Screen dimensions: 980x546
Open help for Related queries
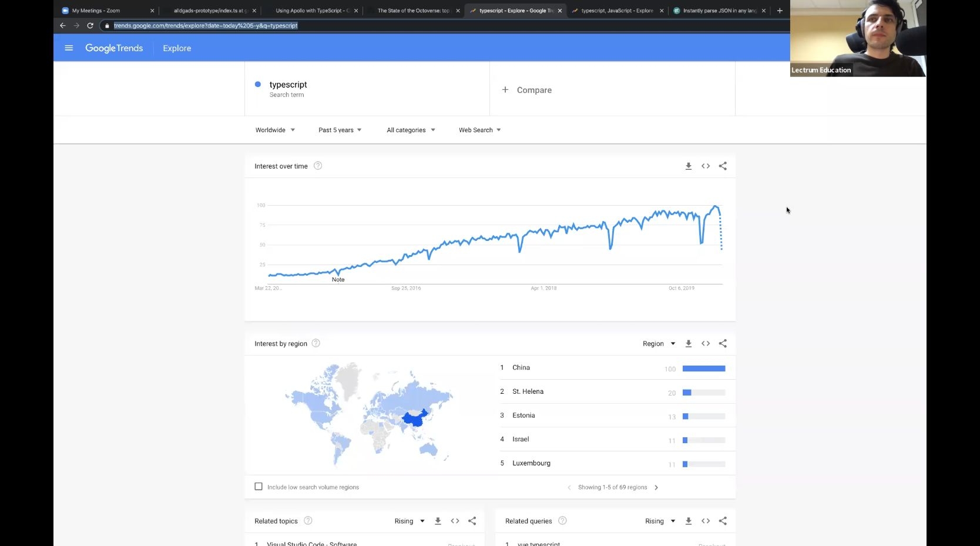coord(562,521)
